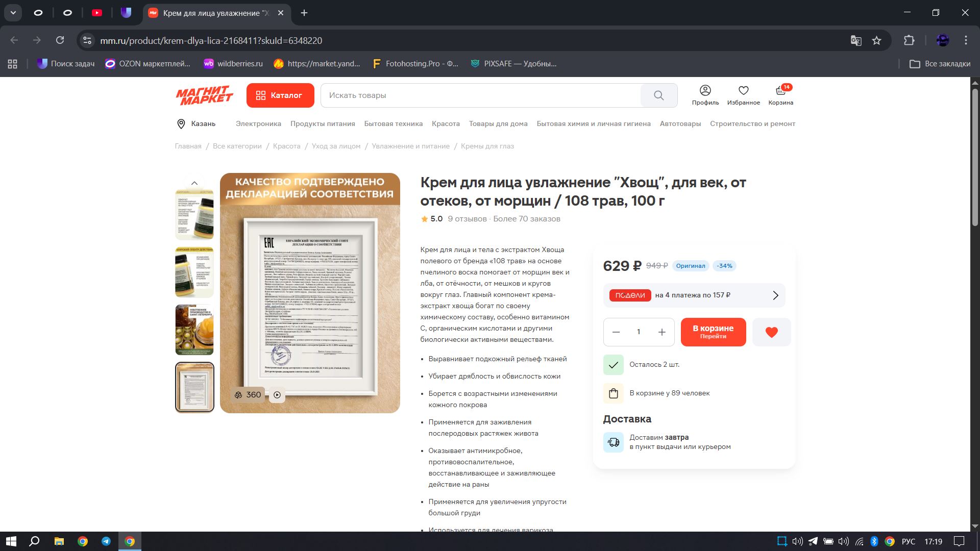Image resolution: width=980 pixels, height=551 pixels.
Task: Click the search magnifier icon
Action: tap(658, 95)
